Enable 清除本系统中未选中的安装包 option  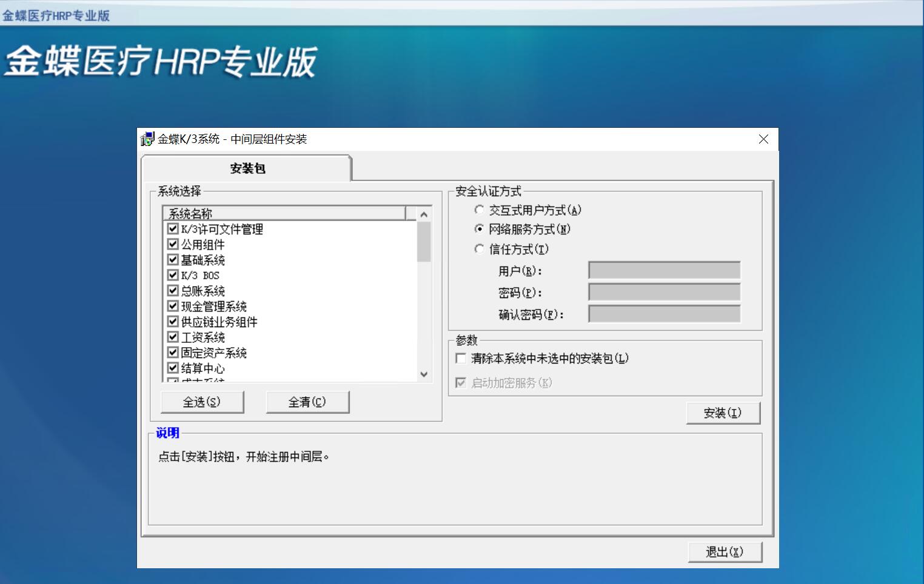click(x=461, y=359)
